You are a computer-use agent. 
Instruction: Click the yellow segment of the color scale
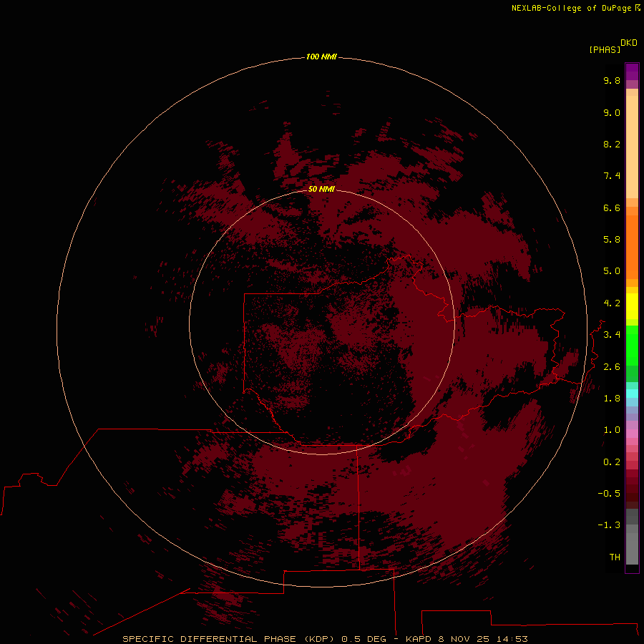click(632, 306)
